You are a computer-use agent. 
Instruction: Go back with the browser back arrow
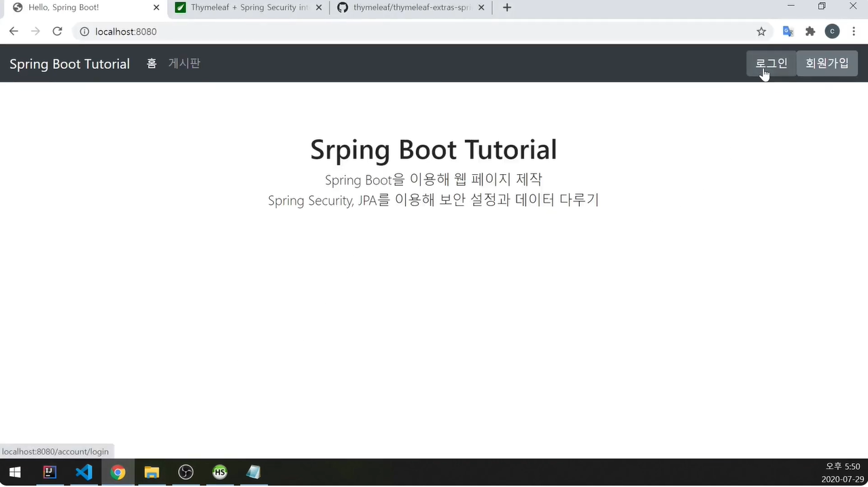pos(14,31)
